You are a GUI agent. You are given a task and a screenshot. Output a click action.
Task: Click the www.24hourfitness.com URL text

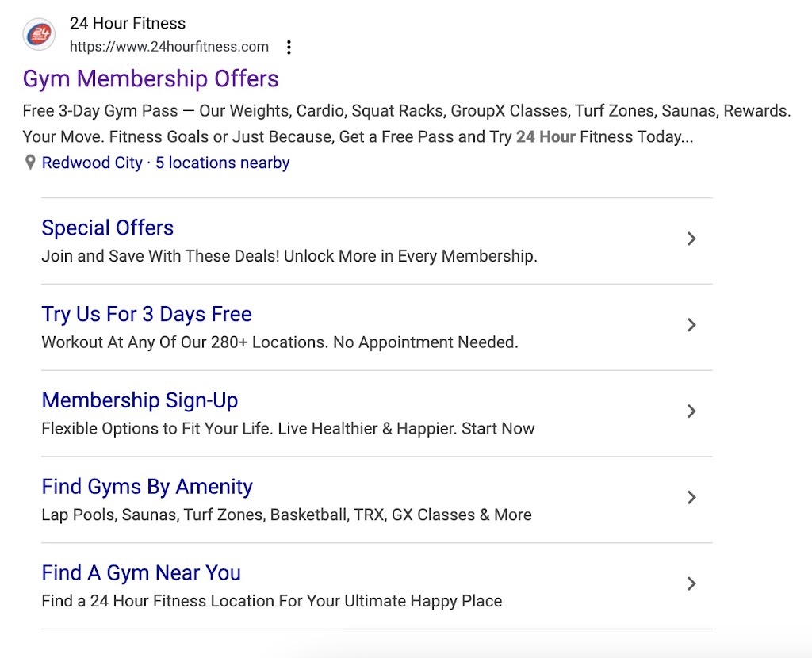tap(169, 47)
